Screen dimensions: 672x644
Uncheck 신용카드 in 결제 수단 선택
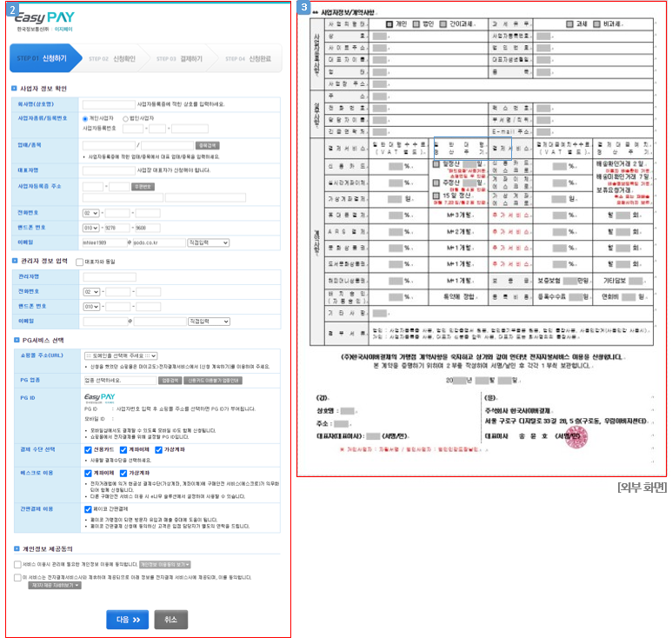(88, 450)
